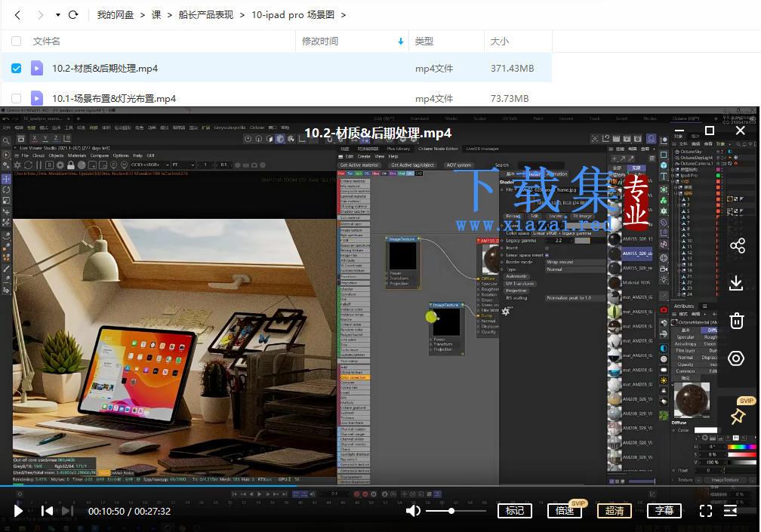Delete the video using the trash icon
This screenshot has width=761, height=532.
pos(736,321)
